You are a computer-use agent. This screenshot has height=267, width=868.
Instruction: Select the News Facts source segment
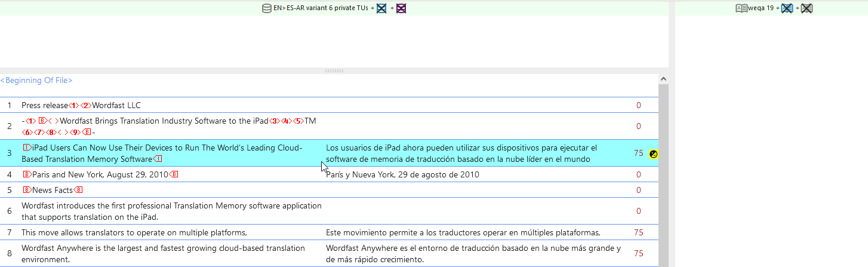click(x=53, y=190)
